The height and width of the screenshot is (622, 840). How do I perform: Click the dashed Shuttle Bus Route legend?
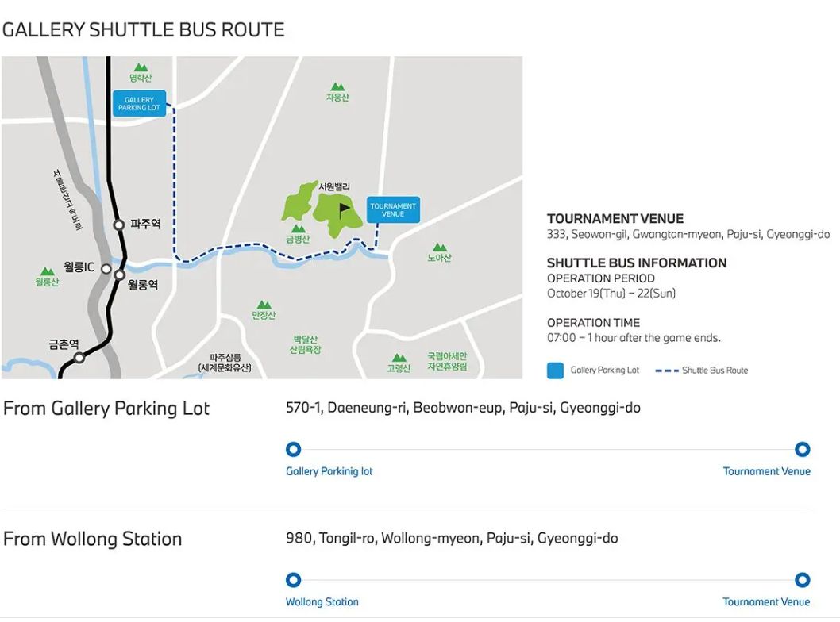[701, 371]
